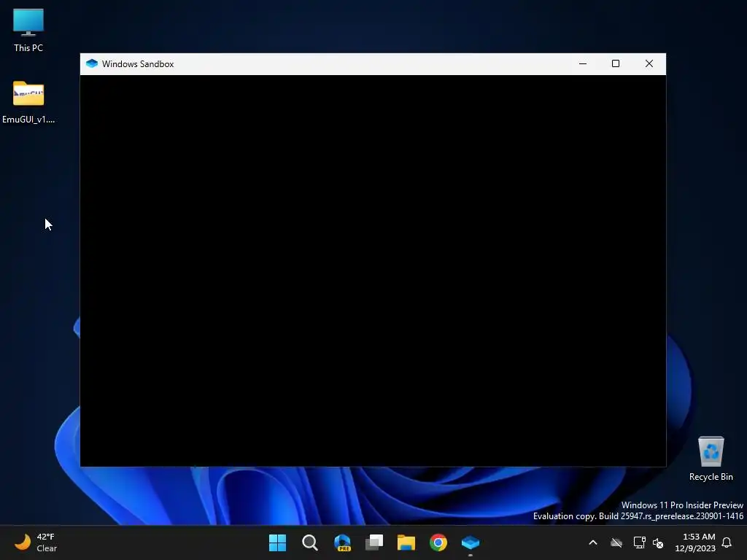Image resolution: width=747 pixels, height=560 pixels.
Task: Click the muted volume tray icon
Action: (658, 542)
